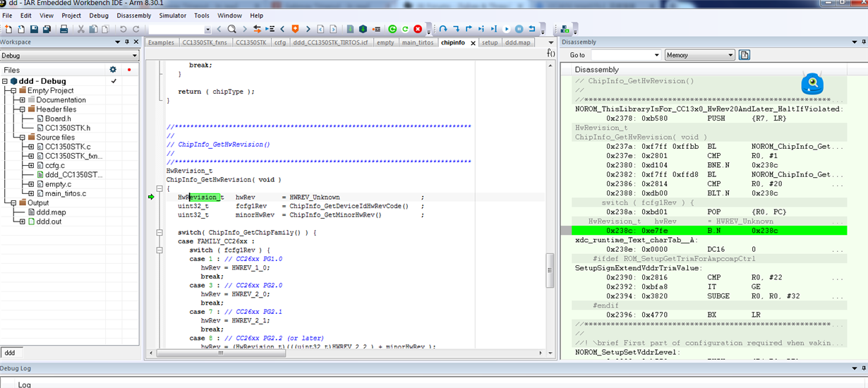Open the Debug configuration dropdown in Workspace
This screenshot has height=388, width=868.
69,55
